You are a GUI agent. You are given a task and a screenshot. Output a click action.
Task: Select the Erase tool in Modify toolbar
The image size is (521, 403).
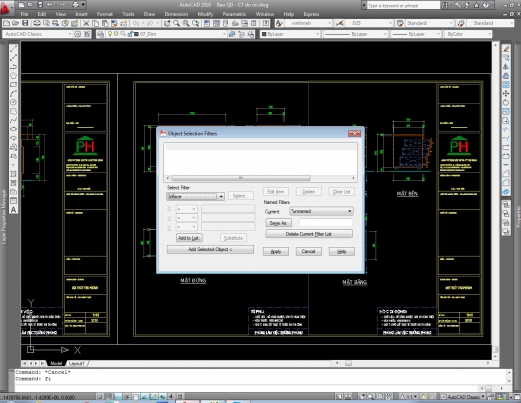tap(506, 49)
